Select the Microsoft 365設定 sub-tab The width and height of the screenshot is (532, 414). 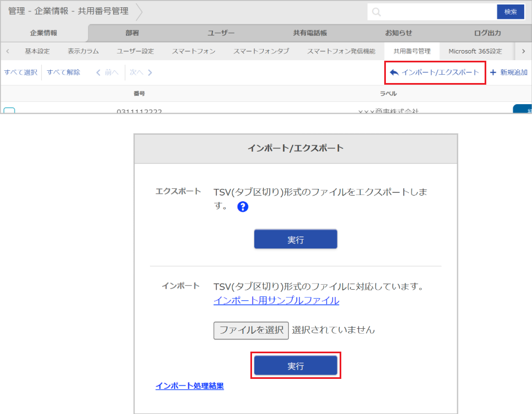(x=476, y=51)
